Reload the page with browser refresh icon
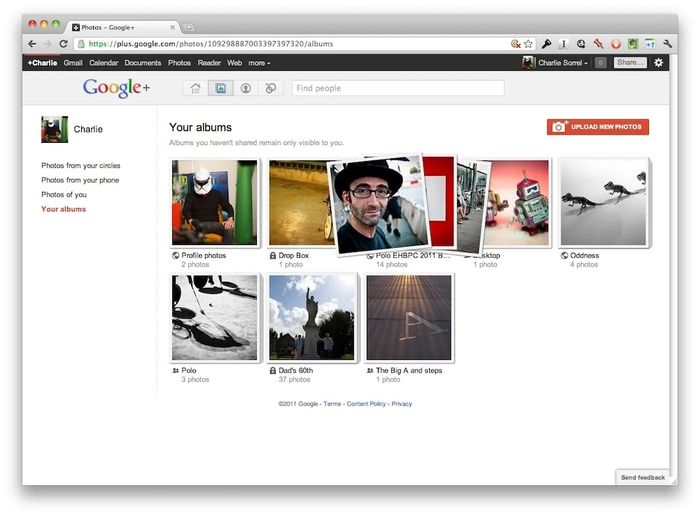The width and height of the screenshot is (700, 516). pyautogui.click(x=64, y=44)
